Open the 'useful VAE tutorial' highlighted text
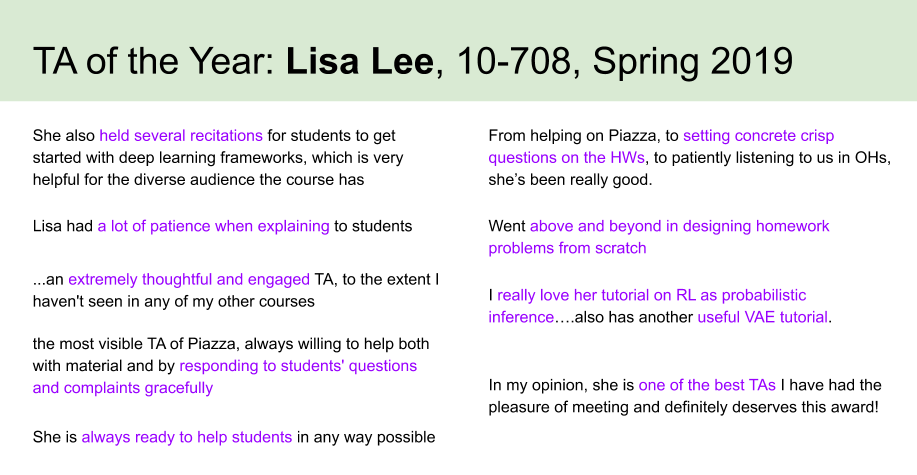The image size is (917, 475). tap(763, 317)
